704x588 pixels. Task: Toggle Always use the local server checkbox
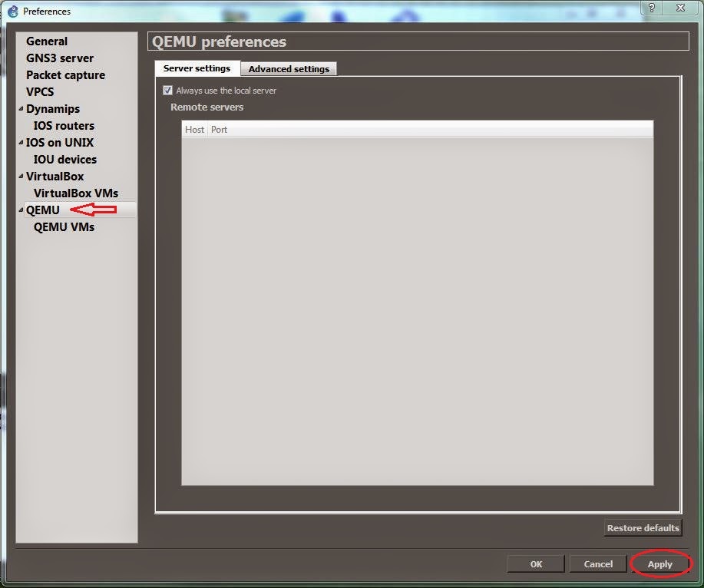pyautogui.click(x=167, y=91)
